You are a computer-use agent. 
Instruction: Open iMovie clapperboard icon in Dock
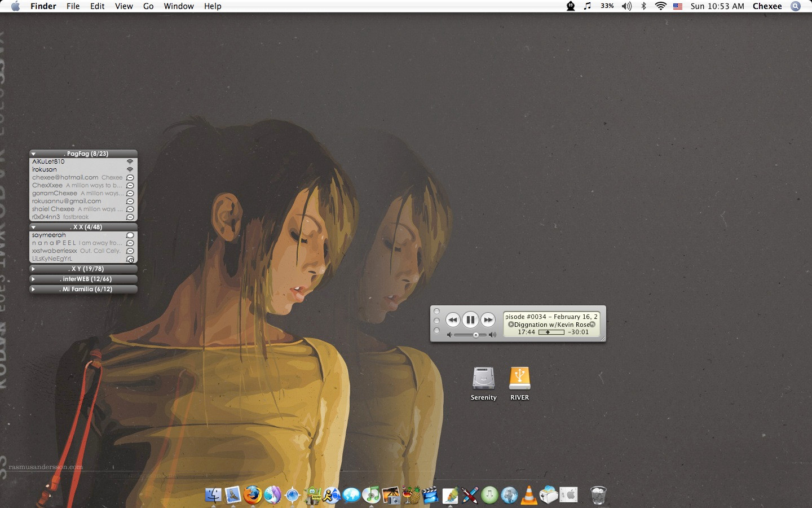pos(430,495)
